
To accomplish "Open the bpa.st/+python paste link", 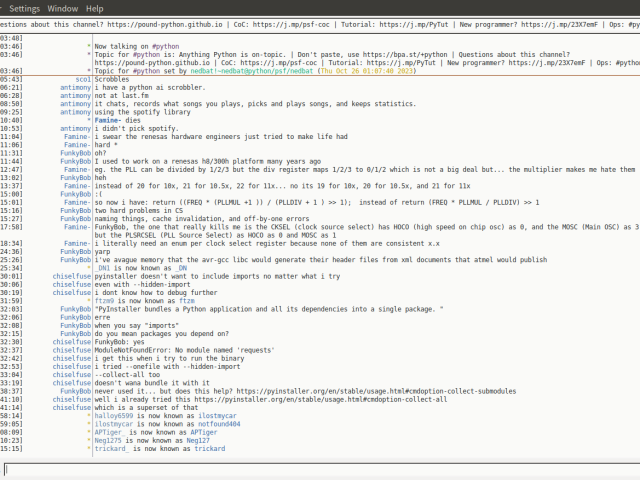I will click(405, 55).
